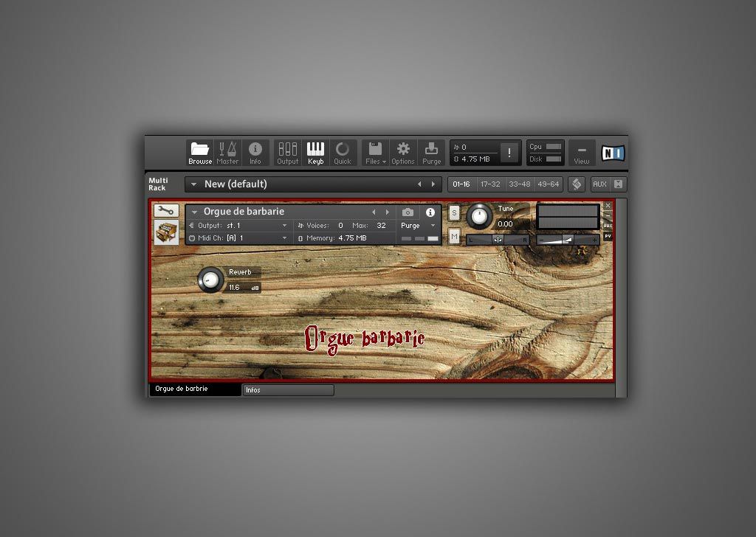Click the L-R pan slider
This screenshot has height=537, width=756.
pyautogui.click(x=498, y=239)
